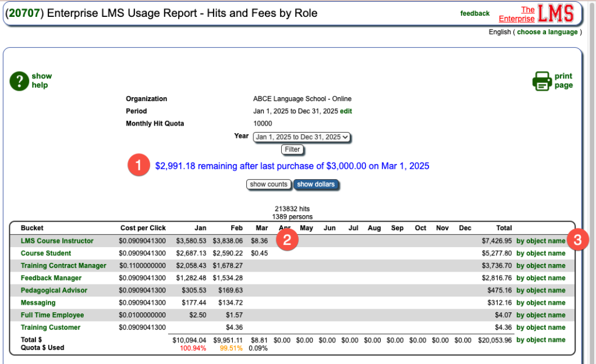The height and width of the screenshot is (364, 596).
Task: Open Messaging bucket
Action: click(38, 303)
